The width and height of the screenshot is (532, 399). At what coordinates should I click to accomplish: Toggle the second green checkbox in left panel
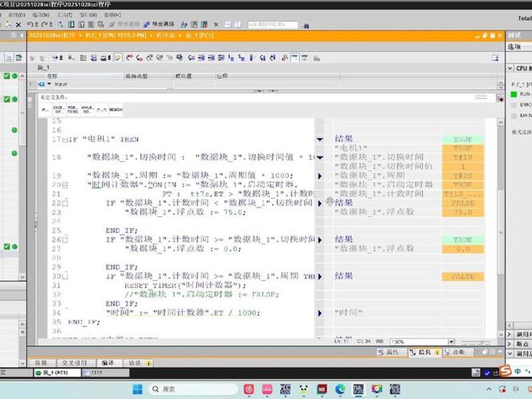click(x=7, y=99)
